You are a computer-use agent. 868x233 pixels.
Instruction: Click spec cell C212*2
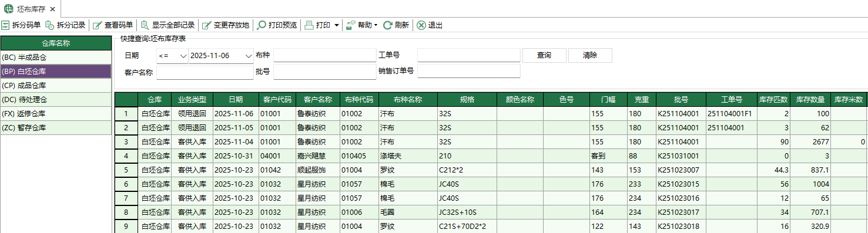(x=467, y=170)
